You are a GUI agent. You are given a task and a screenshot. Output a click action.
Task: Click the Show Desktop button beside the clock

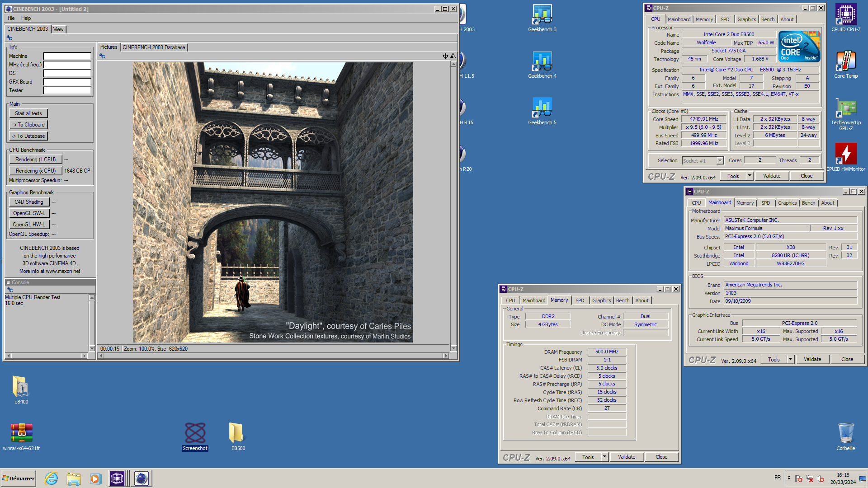click(x=863, y=479)
